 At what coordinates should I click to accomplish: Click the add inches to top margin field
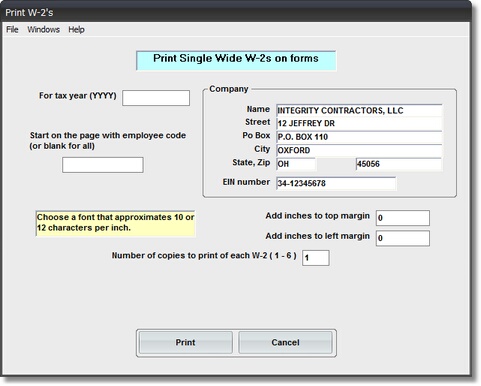click(x=403, y=218)
